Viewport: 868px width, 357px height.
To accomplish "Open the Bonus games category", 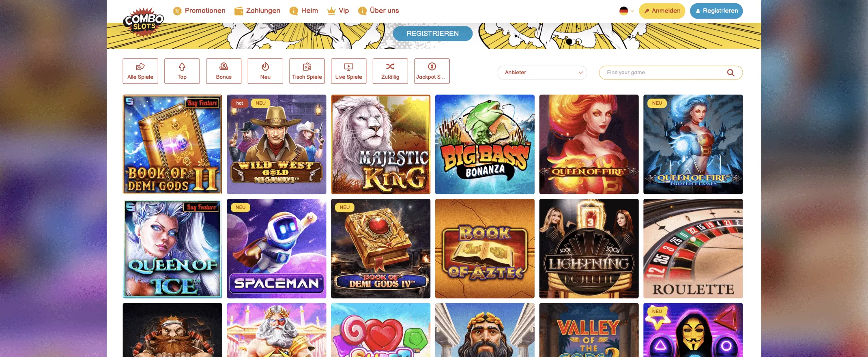I will pyautogui.click(x=223, y=71).
